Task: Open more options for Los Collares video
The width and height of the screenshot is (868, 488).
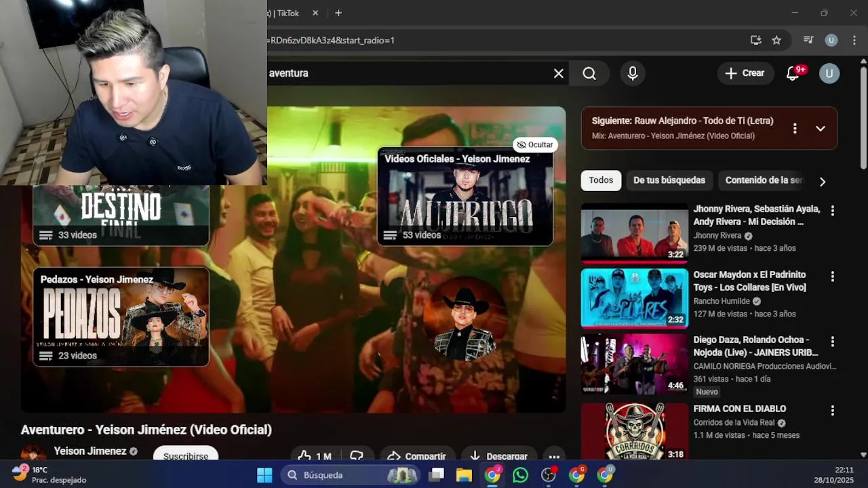Action: tap(833, 277)
